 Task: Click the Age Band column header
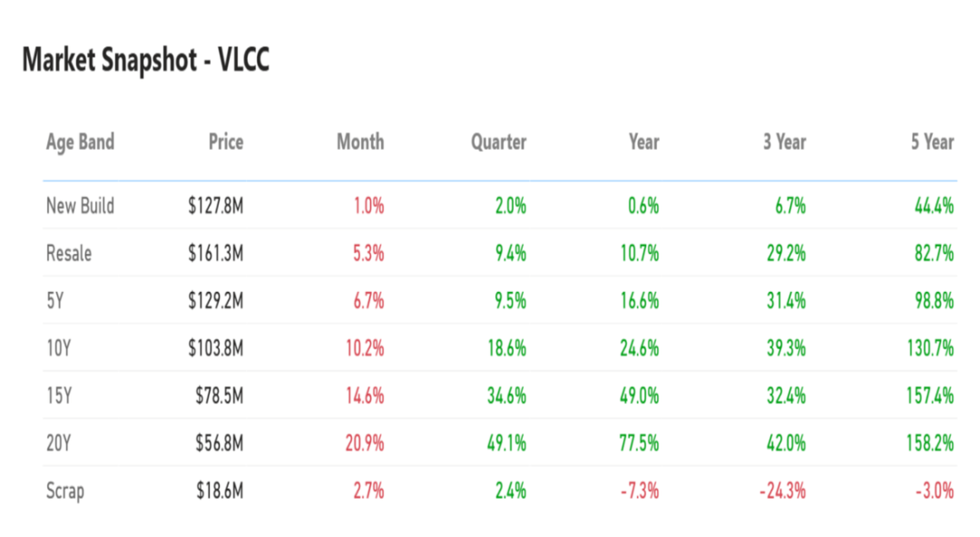tap(80, 142)
